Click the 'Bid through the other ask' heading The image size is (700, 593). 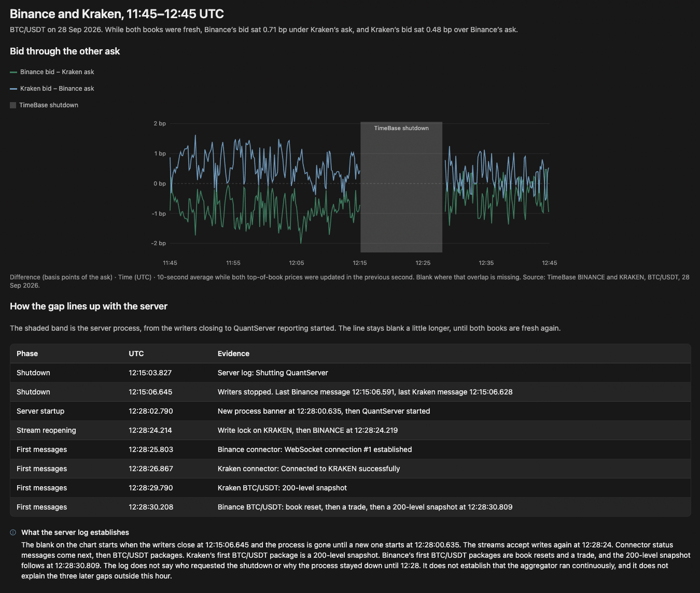pos(65,51)
